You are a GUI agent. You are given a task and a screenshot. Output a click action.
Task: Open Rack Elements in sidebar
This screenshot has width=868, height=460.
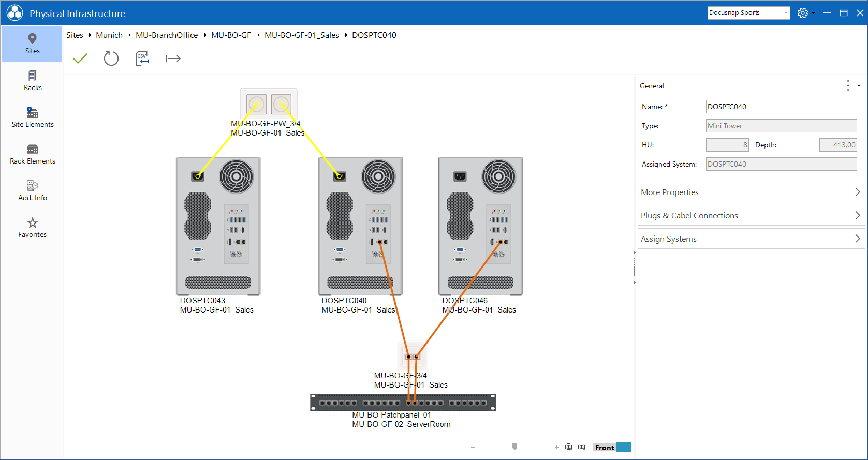(32, 154)
